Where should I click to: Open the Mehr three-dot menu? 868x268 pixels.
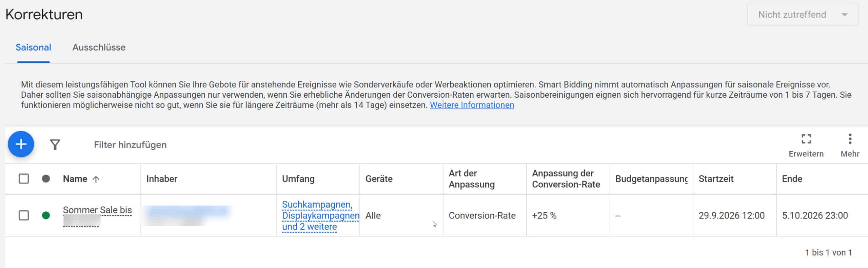click(x=850, y=139)
